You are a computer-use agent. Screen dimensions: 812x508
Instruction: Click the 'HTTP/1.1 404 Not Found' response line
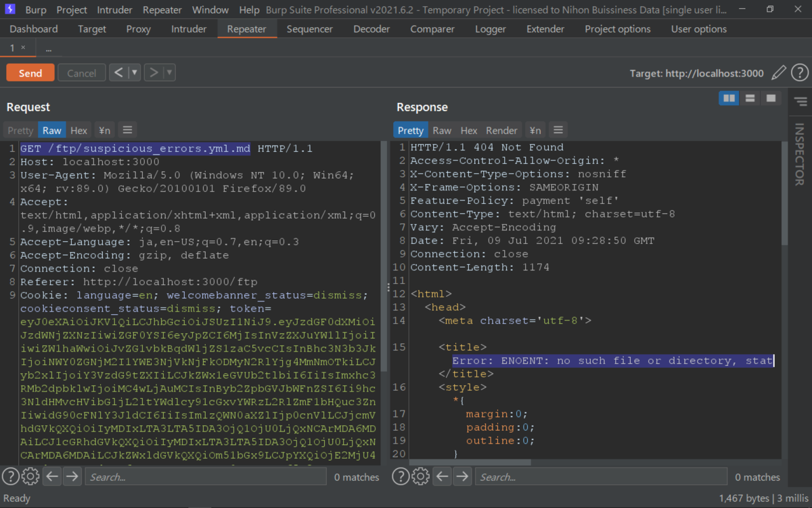click(487, 147)
